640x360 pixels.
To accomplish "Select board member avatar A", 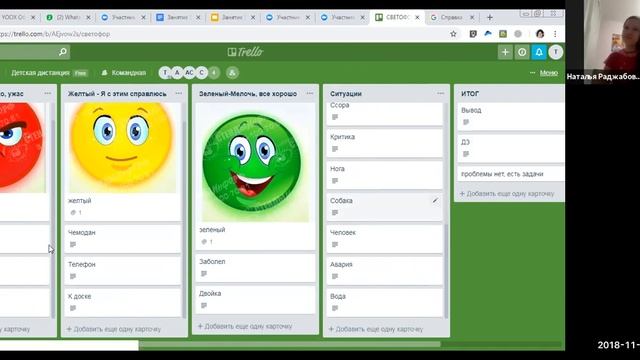I will pos(177,73).
